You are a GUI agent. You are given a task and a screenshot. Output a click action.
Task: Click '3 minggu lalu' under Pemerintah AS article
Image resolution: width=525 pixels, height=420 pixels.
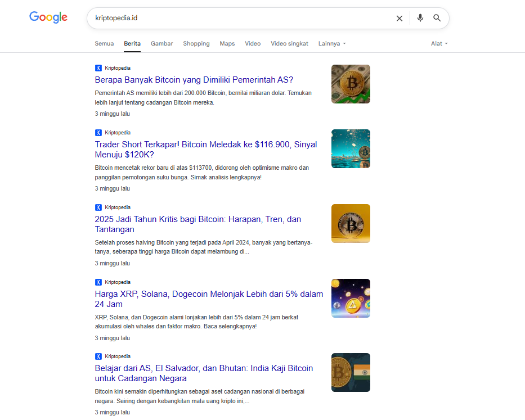[112, 114]
